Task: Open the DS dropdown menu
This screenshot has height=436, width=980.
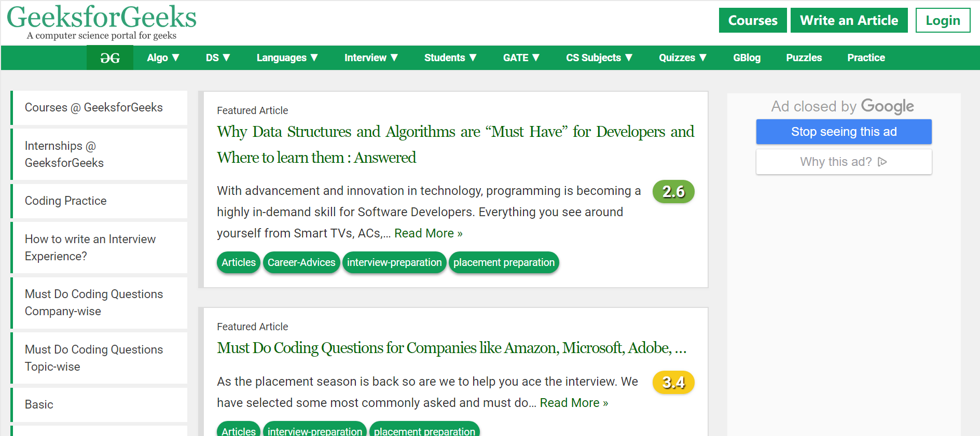Action: 217,58
